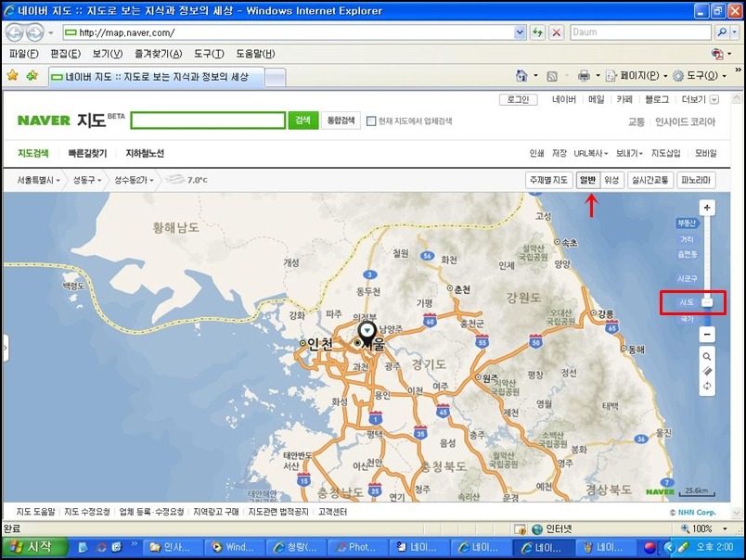Switch to the 빠른길찾기 tab
Viewport: 746px width, 560px height.
(87, 153)
